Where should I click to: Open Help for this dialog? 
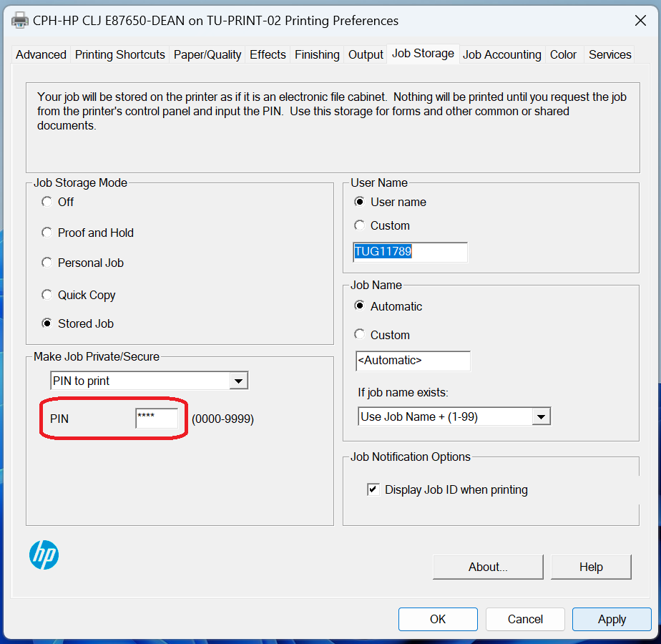591,567
